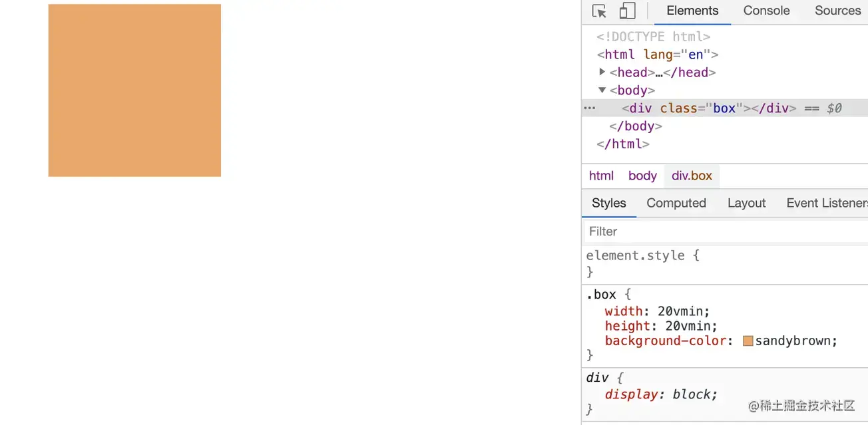Viewport: 868px width, 425px height.
Task: Switch to the Elements tab
Action: [692, 11]
